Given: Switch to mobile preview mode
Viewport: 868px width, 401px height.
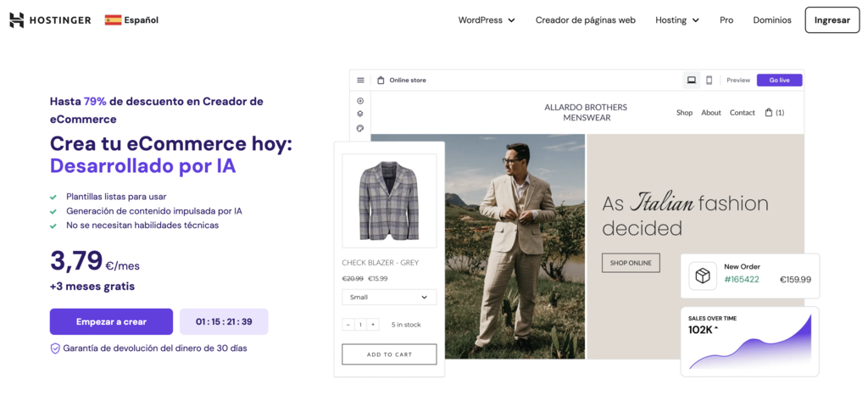Looking at the screenshot, I should click(x=709, y=81).
